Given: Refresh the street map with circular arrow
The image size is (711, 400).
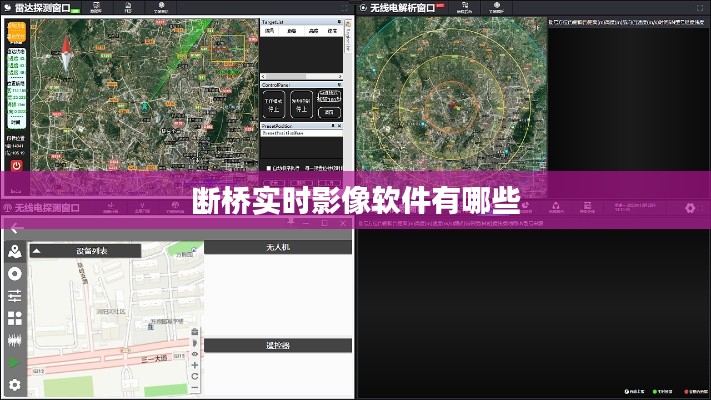Looking at the screenshot, I should 195,376.
